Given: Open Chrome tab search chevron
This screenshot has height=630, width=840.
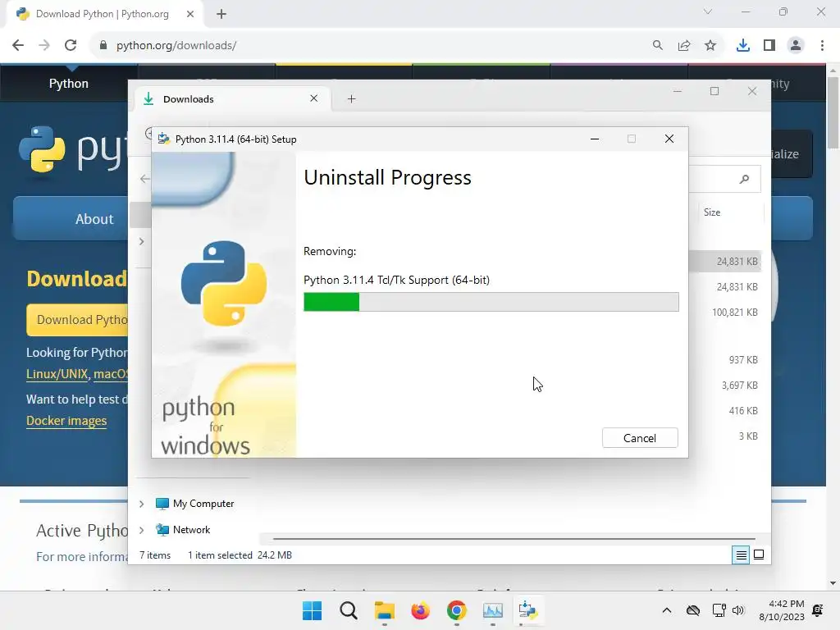Looking at the screenshot, I should click(x=708, y=11).
